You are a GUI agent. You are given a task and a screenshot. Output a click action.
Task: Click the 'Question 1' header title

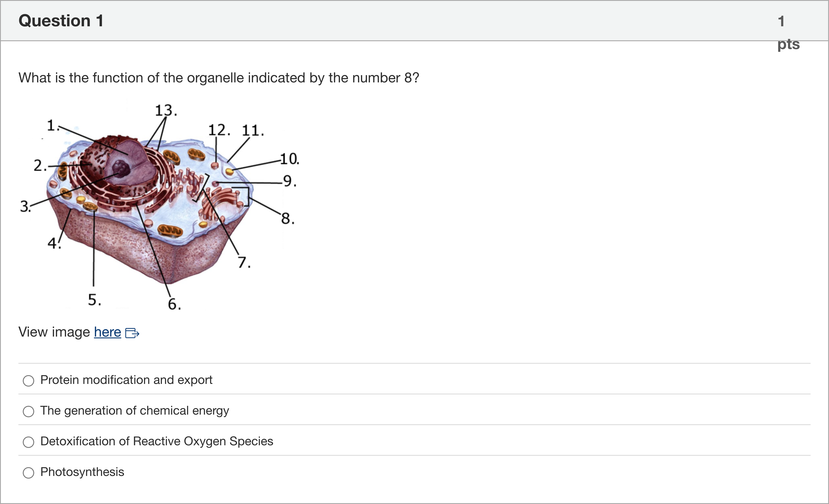pyautogui.click(x=61, y=21)
